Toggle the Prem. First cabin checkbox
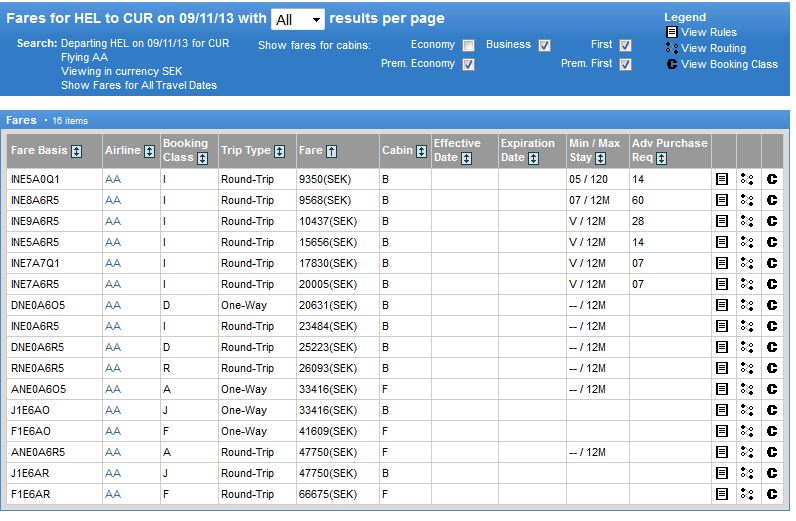This screenshot has width=796, height=521. tap(625, 64)
